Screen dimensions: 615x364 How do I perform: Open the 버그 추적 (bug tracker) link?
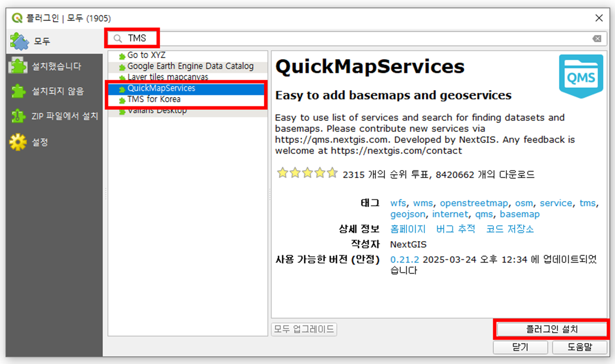click(x=456, y=229)
